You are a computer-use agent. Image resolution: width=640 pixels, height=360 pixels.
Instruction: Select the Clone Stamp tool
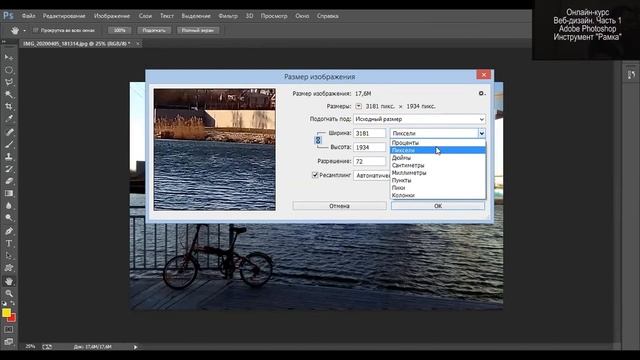pos(9,156)
